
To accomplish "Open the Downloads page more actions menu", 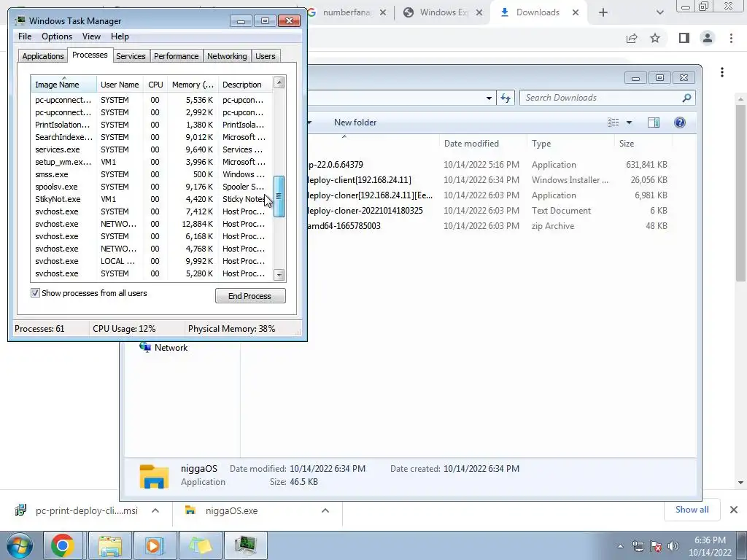I will 722,72.
